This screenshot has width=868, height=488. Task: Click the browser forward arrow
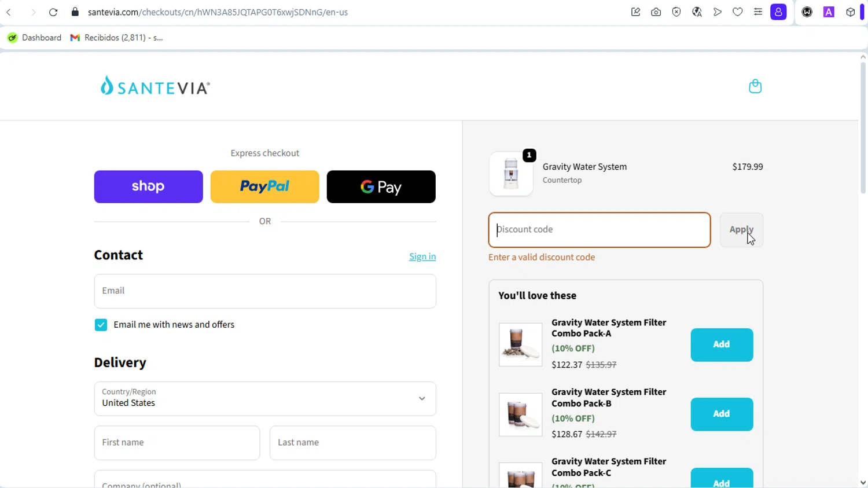32,12
